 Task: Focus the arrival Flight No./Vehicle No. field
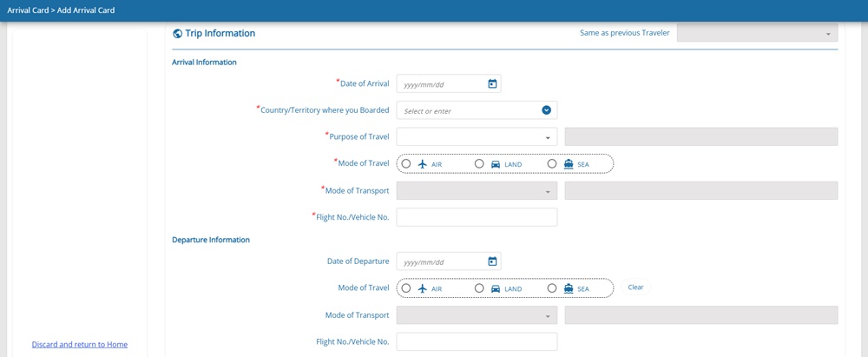click(477, 217)
